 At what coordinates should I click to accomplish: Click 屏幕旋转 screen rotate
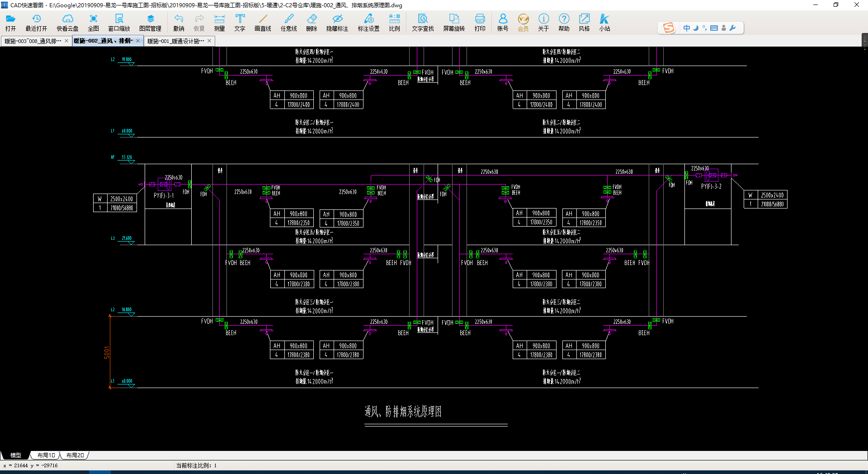[x=454, y=22]
